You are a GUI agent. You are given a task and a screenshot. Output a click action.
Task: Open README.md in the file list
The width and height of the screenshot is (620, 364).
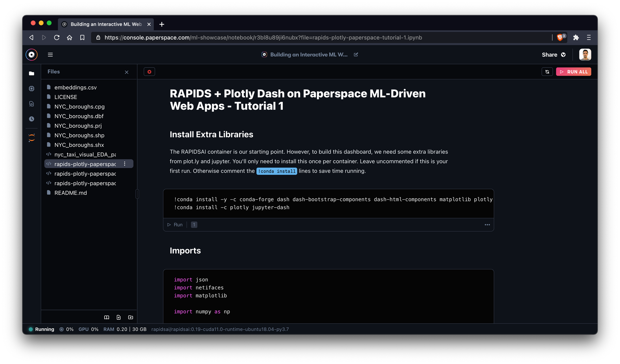(70, 193)
